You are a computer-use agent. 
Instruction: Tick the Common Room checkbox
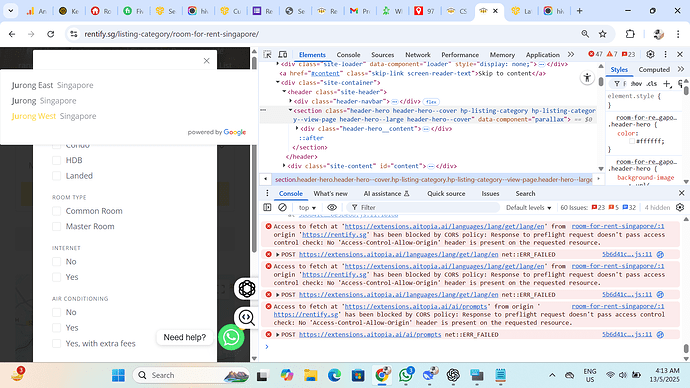[x=56, y=211]
